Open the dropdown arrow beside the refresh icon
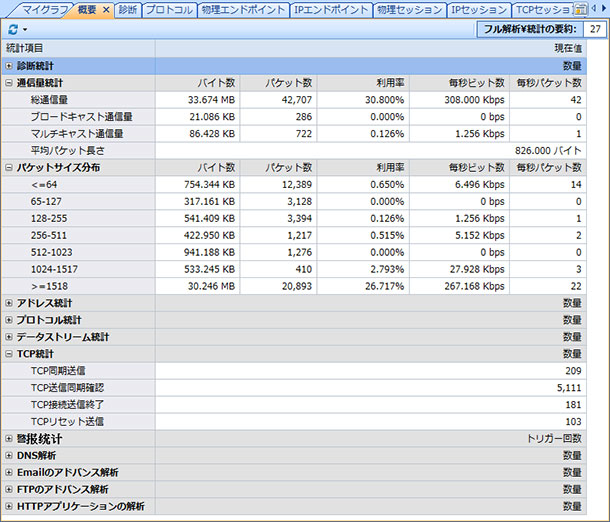 [23, 30]
